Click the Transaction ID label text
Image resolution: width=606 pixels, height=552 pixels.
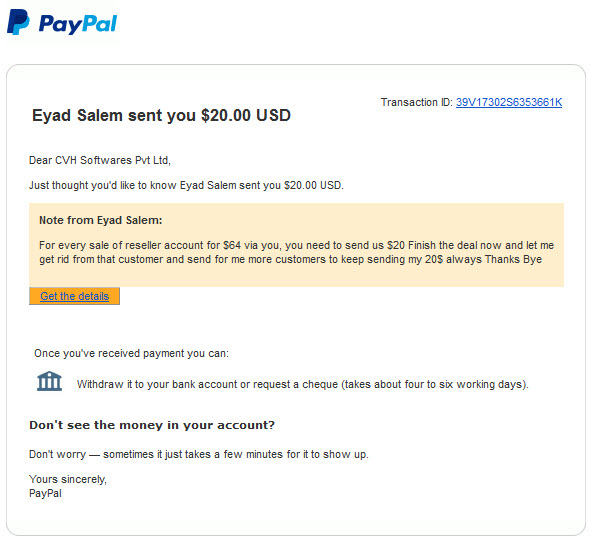(416, 102)
